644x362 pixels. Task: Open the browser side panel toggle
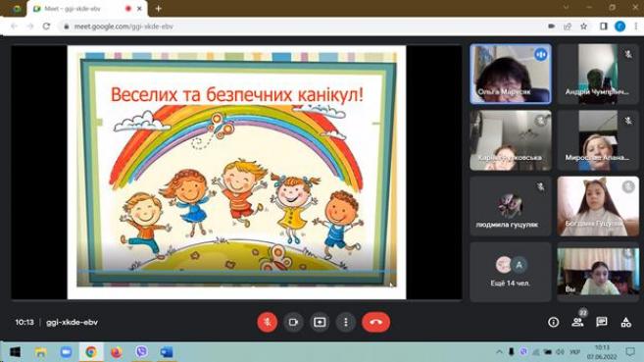[604, 26]
